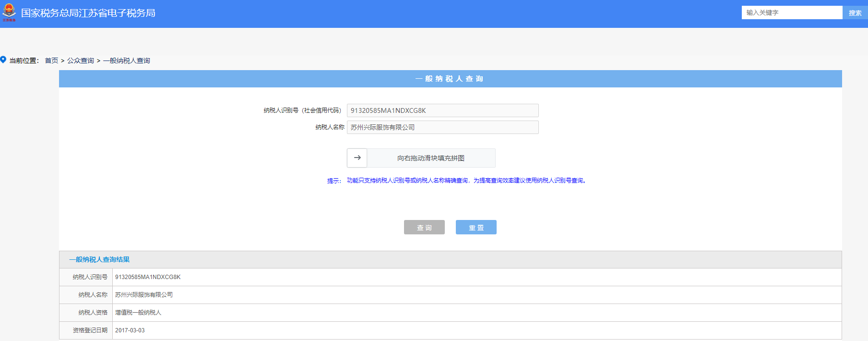Click the 增值税一般纳税人 result value
Image resolution: width=868 pixels, height=341 pixels.
[138, 313]
